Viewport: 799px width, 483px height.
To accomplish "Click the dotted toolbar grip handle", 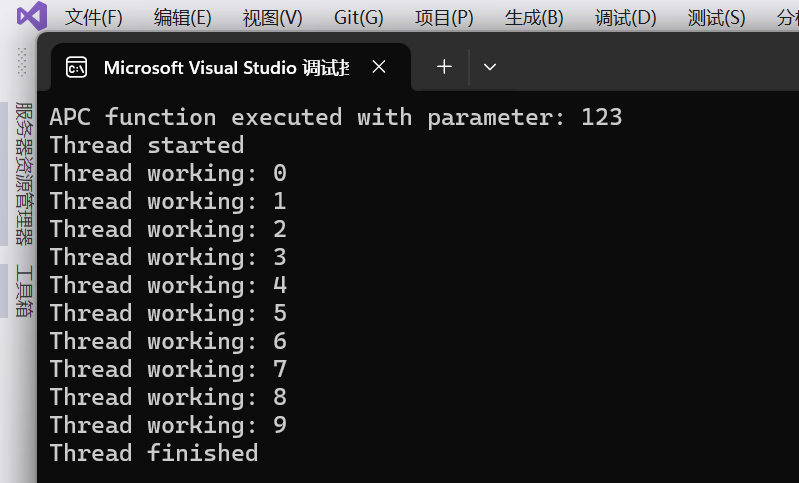I will 22,62.
